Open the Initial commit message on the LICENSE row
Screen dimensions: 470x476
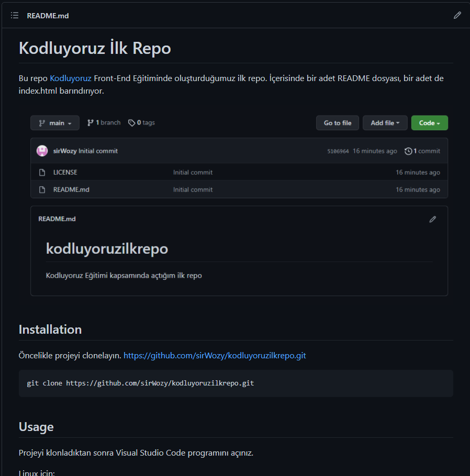(193, 172)
